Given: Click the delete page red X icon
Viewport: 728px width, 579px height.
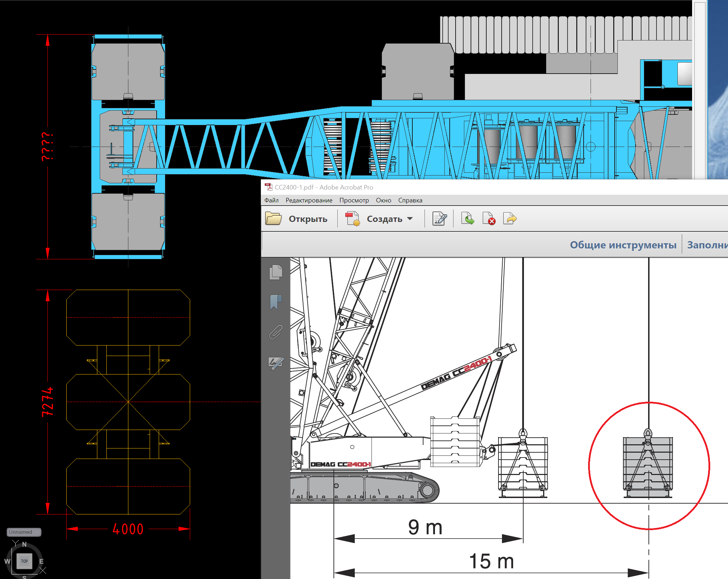Looking at the screenshot, I should 489,219.
